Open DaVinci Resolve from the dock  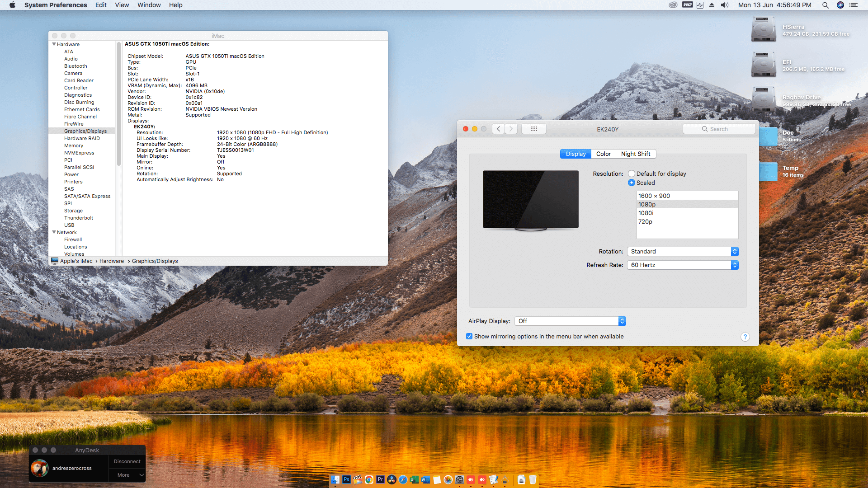(x=392, y=479)
